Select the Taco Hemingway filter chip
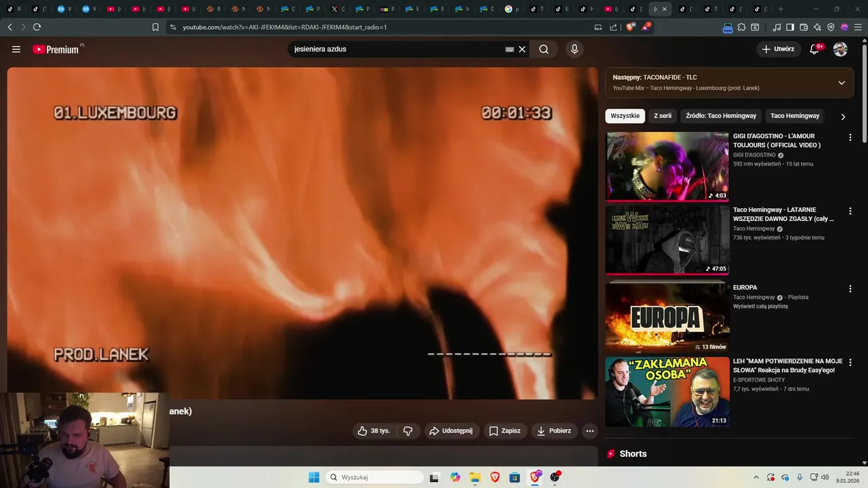The image size is (868, 488). coord(795,116)
